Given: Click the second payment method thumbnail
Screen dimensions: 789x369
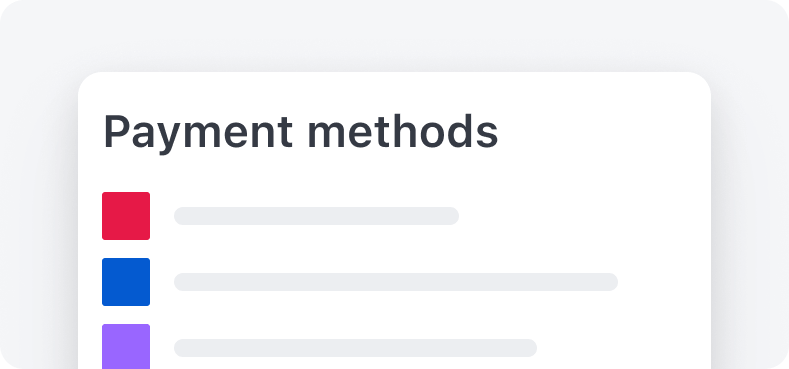Looking at the screenshot, I should pos(126,282).
